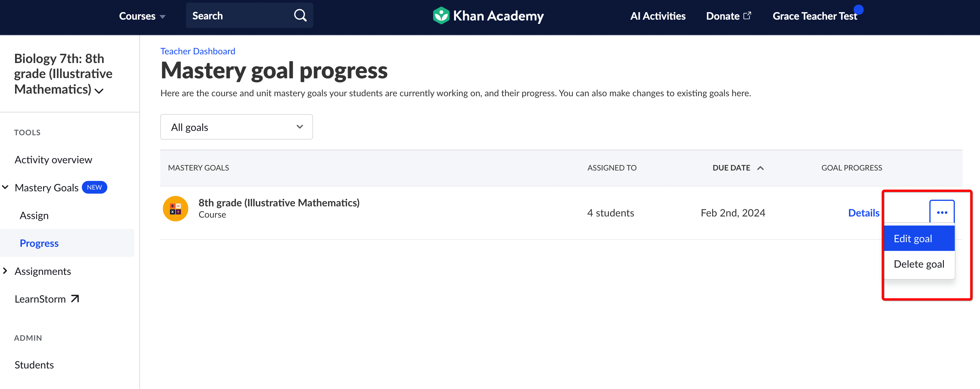Expand the Biology 7th course switcher chevron
Screen dimensions: 980x389
(x=99, y=91)
